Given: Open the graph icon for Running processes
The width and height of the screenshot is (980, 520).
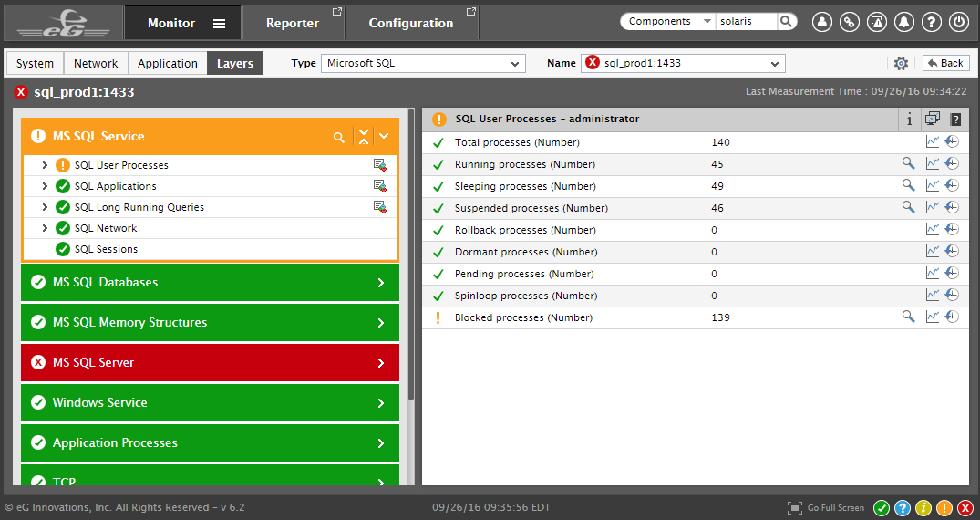Looking at the screenshot, I should (x=933, y=164).
